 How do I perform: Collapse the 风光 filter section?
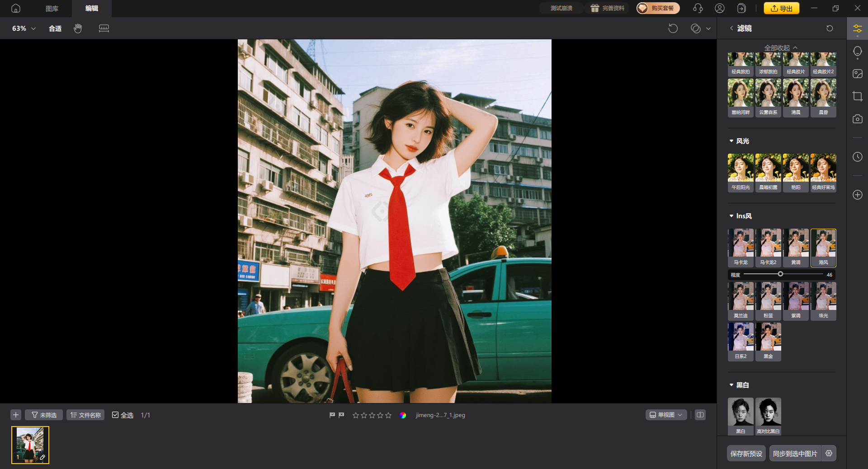731,141
